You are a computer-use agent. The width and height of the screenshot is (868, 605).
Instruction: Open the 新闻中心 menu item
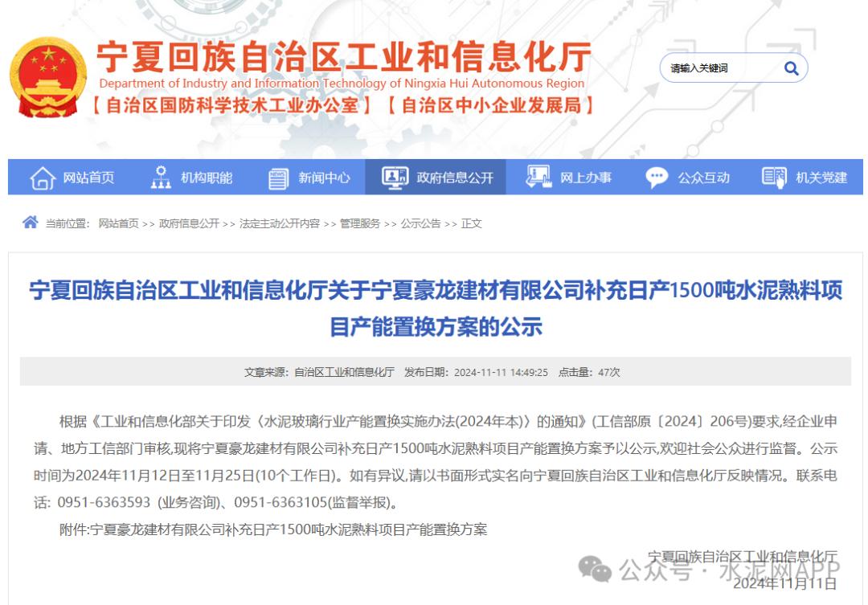tap(324, 178)
